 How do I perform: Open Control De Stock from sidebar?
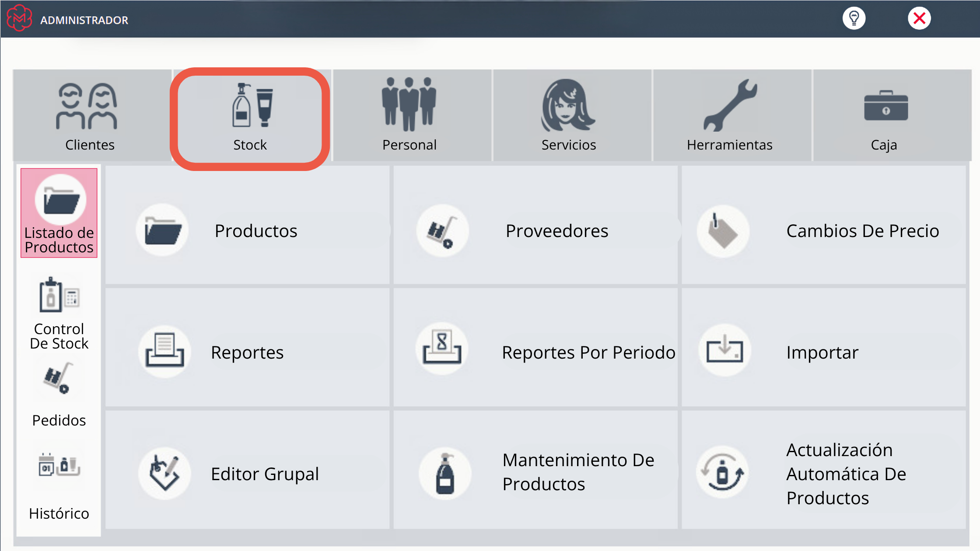(59, 312)
